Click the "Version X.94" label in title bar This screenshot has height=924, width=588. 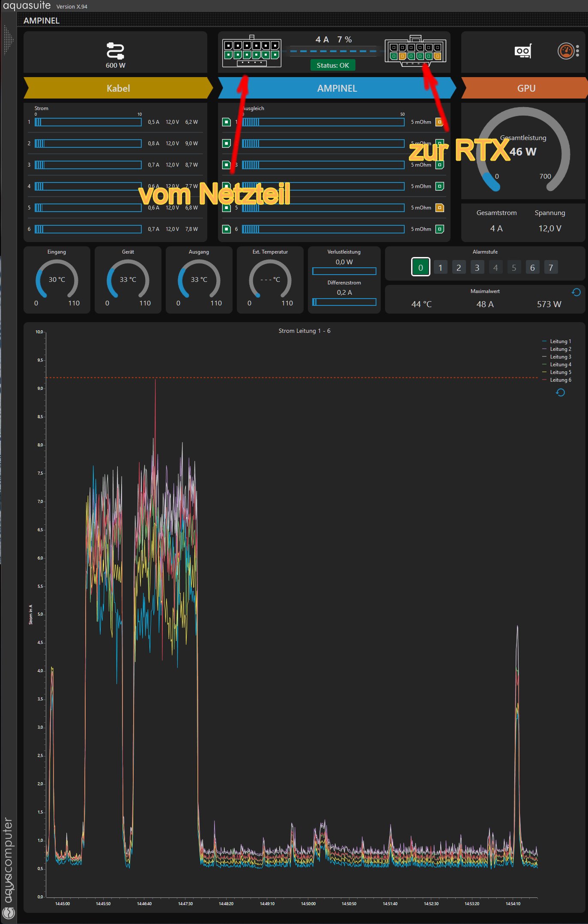pyautogui.click(x=72, y=6)
